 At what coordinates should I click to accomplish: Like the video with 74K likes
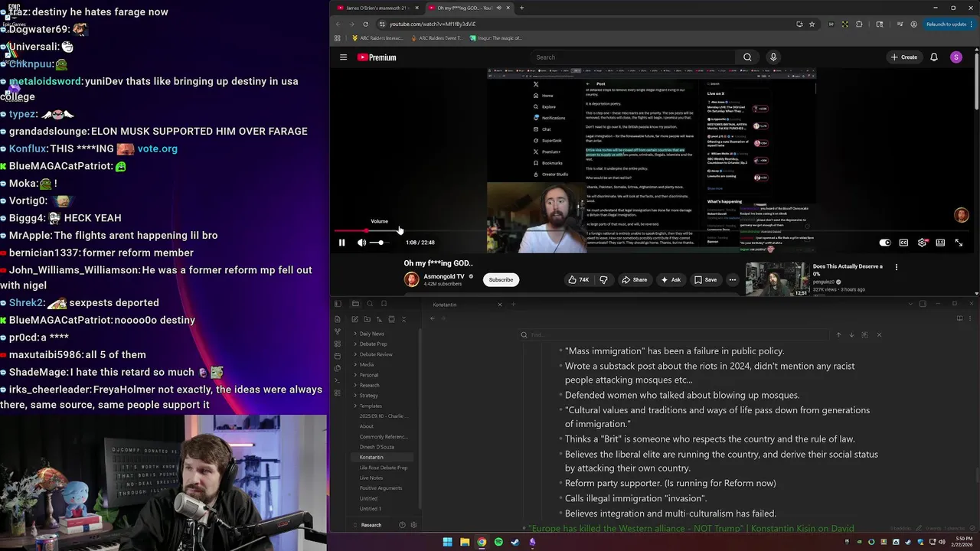coord(579,280)
